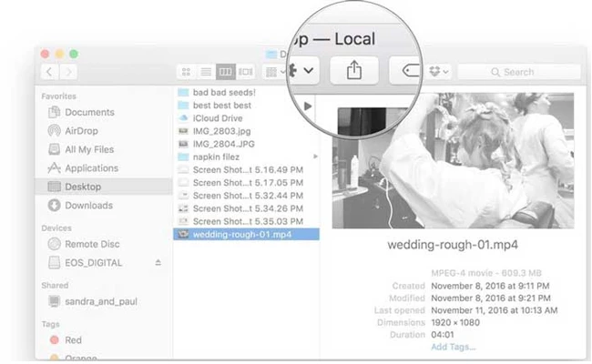Image resolution: width=592 pixels, height=364 pixels.
Task: Switch to Cover Flow view
Action: tap(247, 71)
